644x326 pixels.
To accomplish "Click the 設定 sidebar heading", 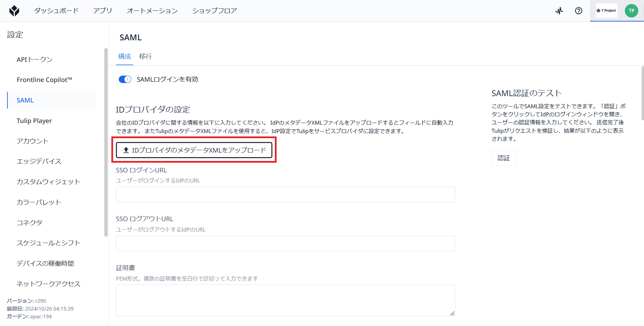I will [x=15, y=35].
